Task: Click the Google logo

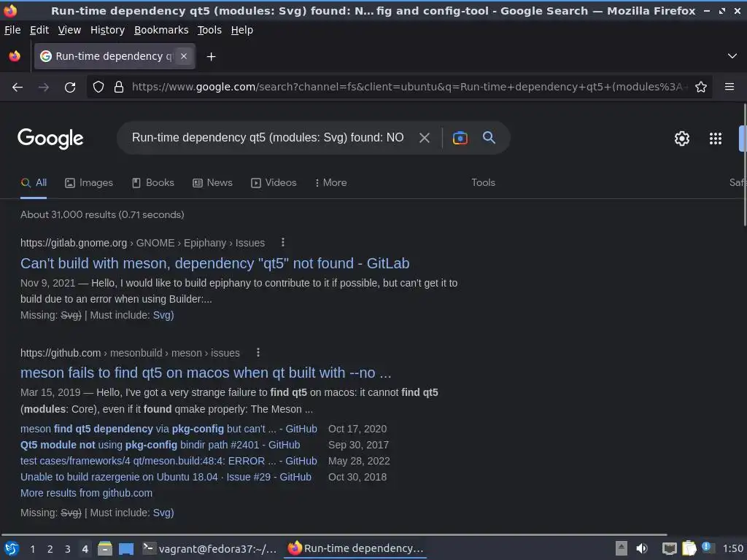Action: tap(50, 139)
